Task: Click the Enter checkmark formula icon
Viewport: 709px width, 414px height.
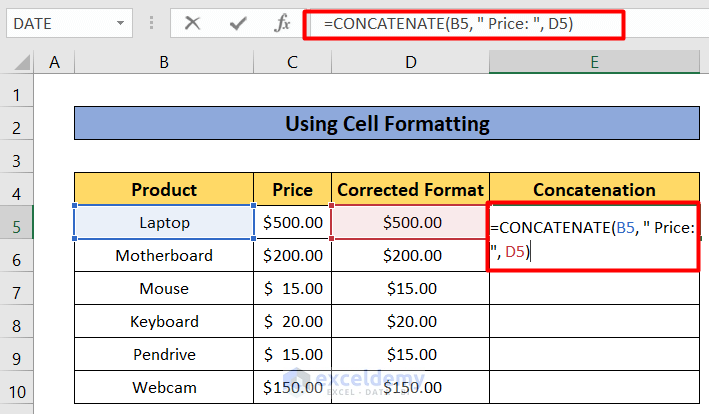Action: tap(238, 21)
